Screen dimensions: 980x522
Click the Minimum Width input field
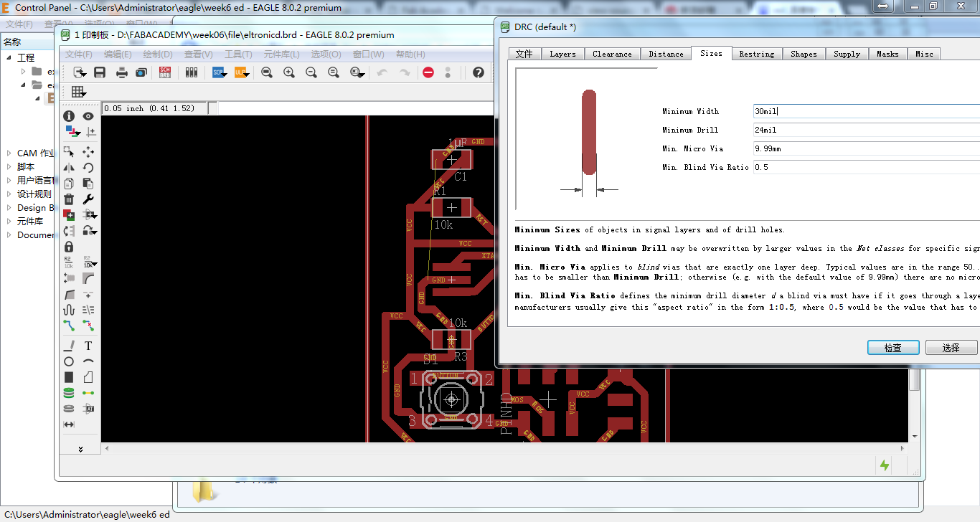[x=867, y=111]
